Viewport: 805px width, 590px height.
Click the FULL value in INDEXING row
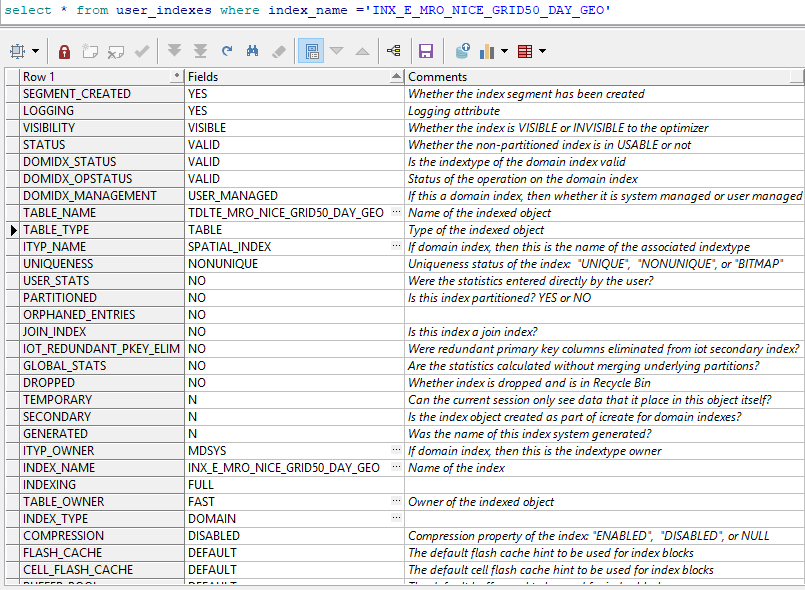pos(294,484)
